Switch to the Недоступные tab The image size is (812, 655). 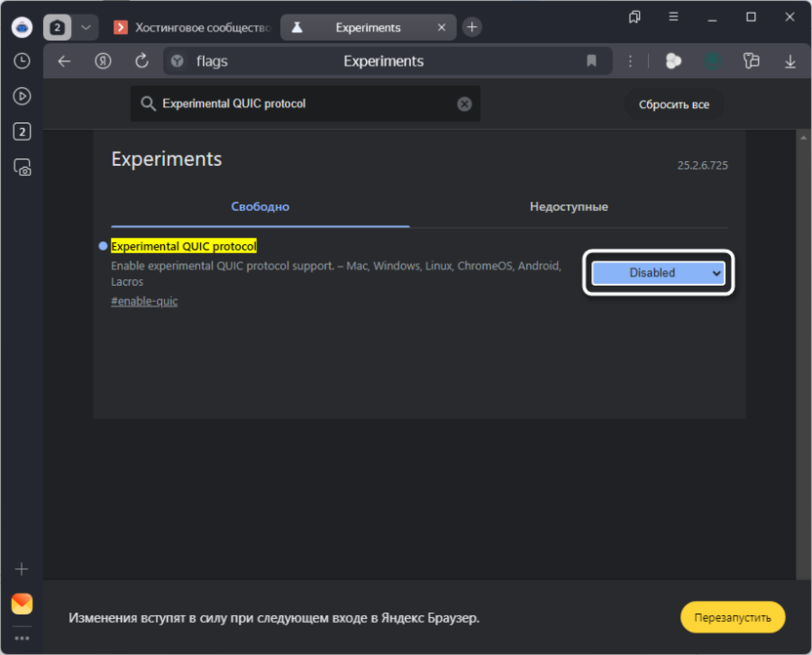pyautogui.click(x=569, y=207)
